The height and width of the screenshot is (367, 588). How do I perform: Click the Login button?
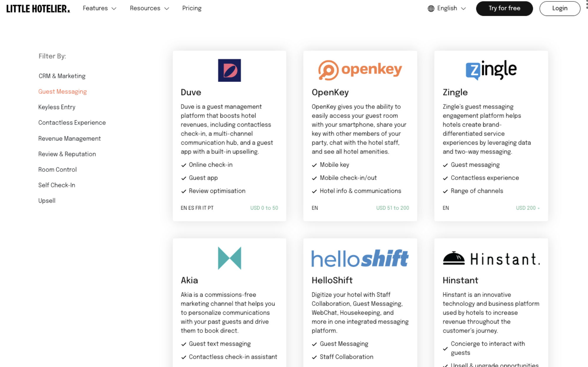[x=559, y=8]
